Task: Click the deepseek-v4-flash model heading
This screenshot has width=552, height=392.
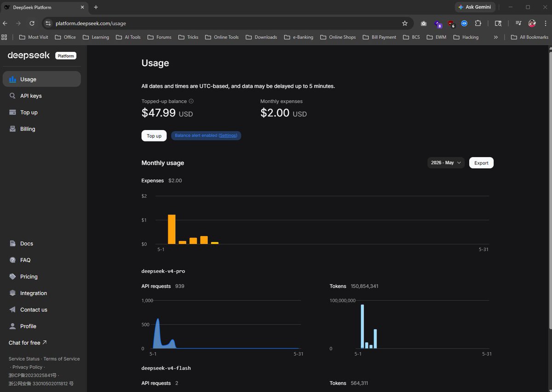Action: click(166, 368)
